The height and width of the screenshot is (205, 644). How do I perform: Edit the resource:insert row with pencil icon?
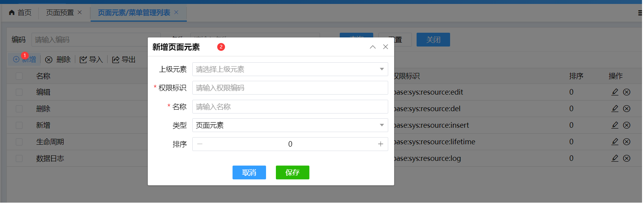tap(615, 125)
